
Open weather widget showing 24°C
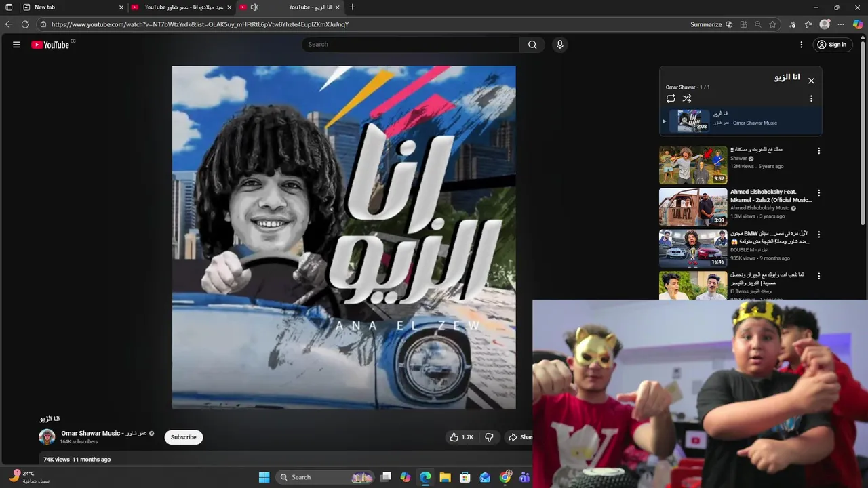pyautogui.click(x=29, y=477)
